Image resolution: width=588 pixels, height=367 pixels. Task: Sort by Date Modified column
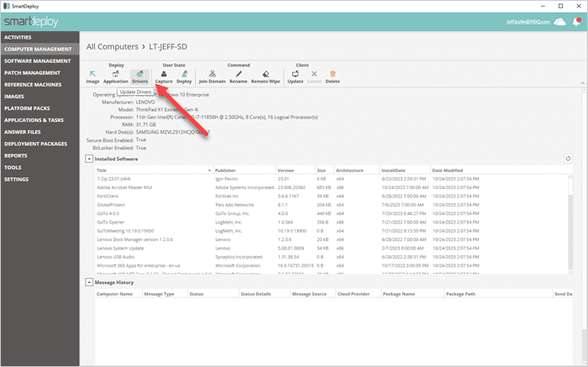pos(448,170)
